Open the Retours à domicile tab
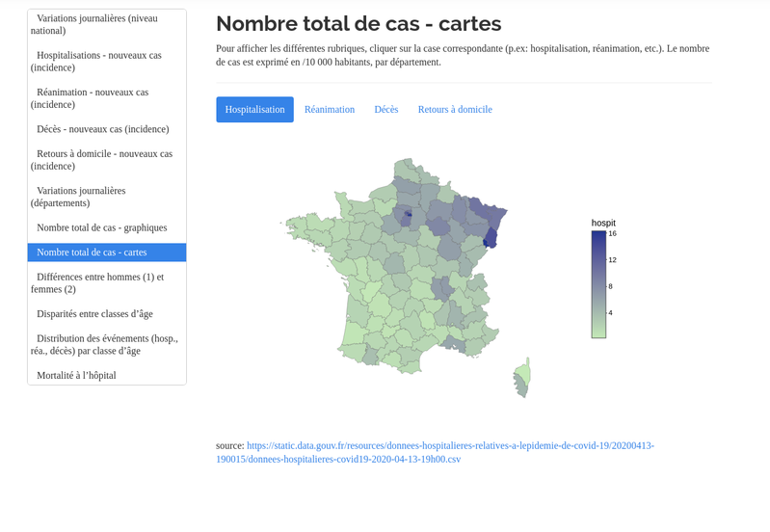 pos(455,110)
